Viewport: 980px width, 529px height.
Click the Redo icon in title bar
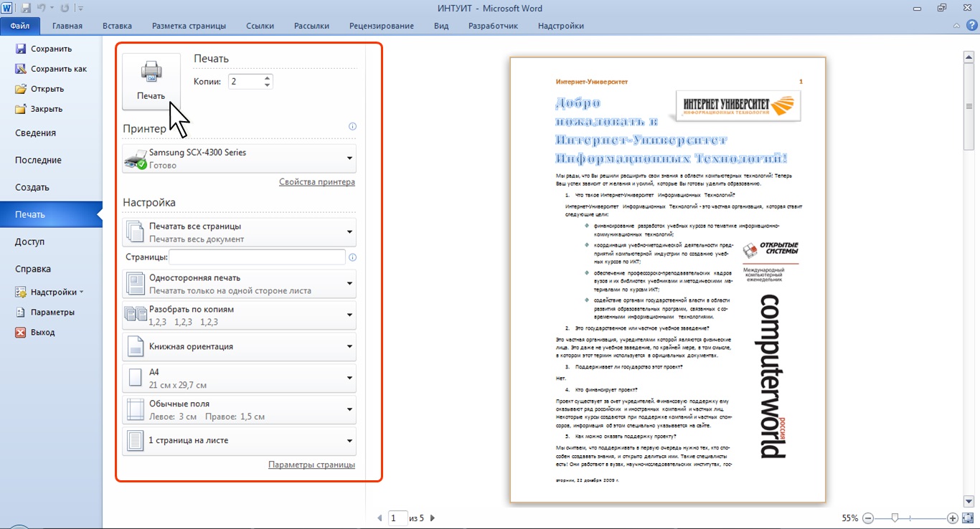[x=64, y=9]
